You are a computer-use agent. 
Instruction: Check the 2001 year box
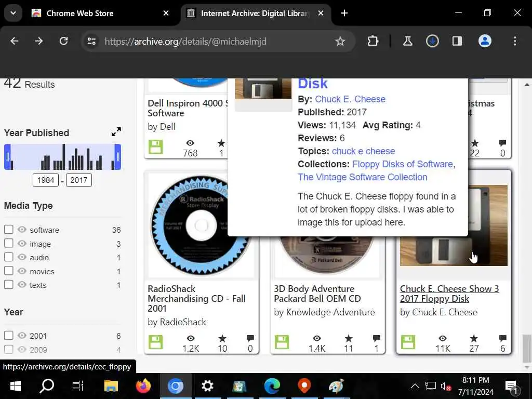[x=9, y=336]
